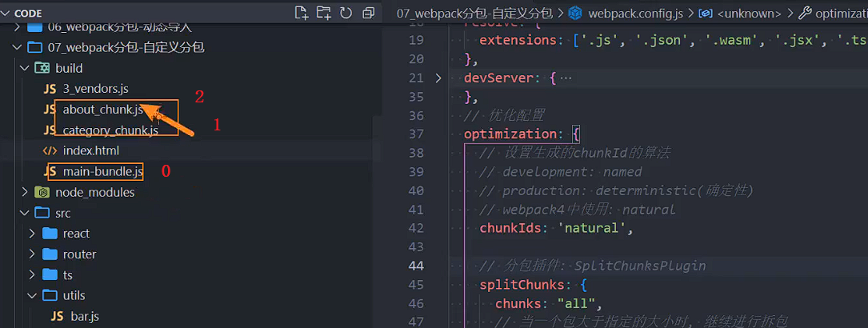Click the JS icon beside 3_vendors.js
The height and width of the screenshot is (328, 868).
(50, 89)
